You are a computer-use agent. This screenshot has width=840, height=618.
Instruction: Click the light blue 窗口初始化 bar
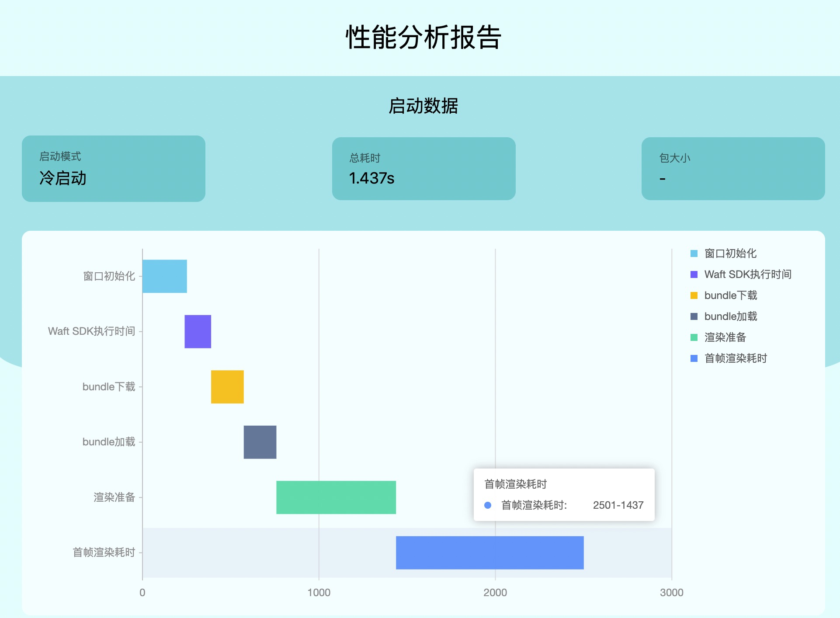[164, 276]
